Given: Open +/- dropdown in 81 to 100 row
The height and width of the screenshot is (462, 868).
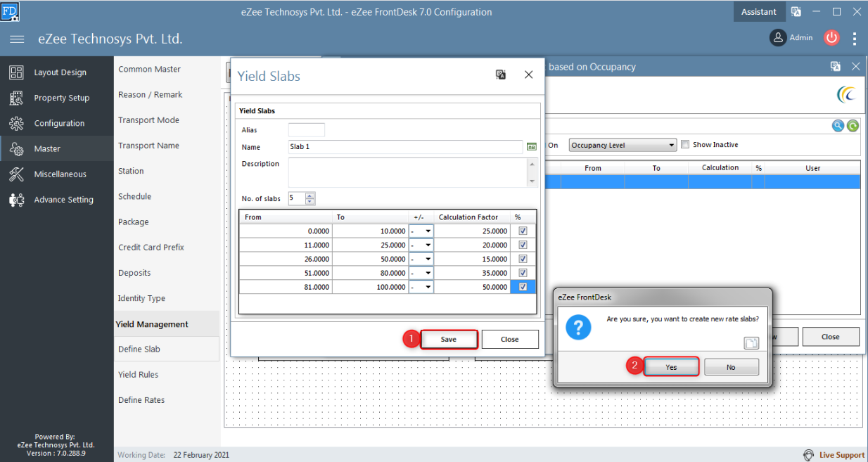Looking at the screenshot, I should (428, 287).
